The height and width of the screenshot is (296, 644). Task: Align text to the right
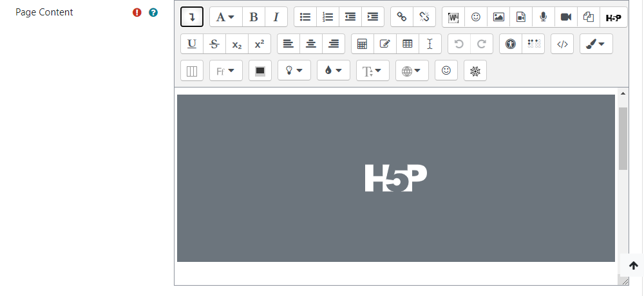pyautogui.click(x=334, y=44)
